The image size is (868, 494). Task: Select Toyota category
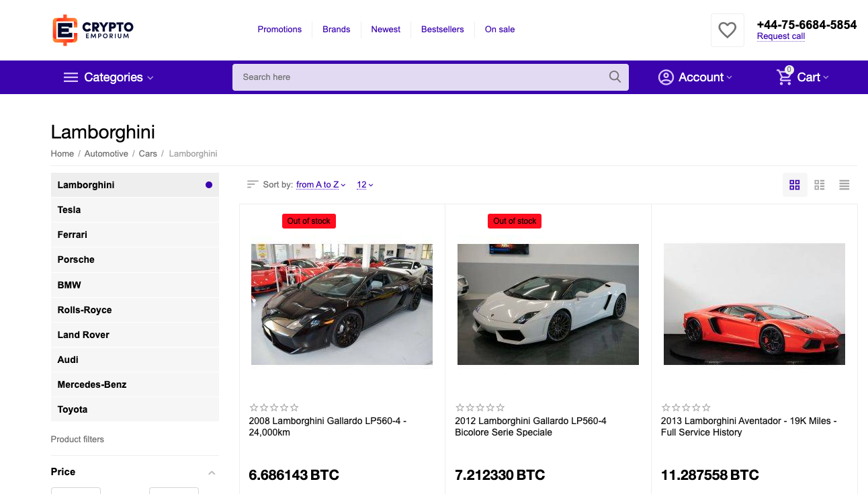(x=135, y=409)
